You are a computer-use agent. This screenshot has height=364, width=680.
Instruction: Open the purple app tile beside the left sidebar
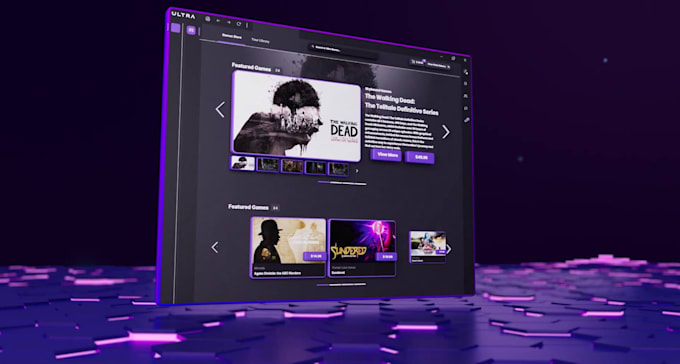tap(191, 30)
